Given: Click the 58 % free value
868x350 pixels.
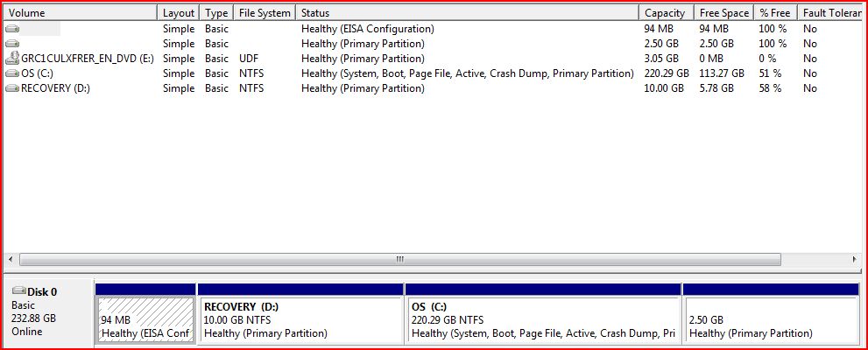Looking at the screenshot, I should click(770, 87).
